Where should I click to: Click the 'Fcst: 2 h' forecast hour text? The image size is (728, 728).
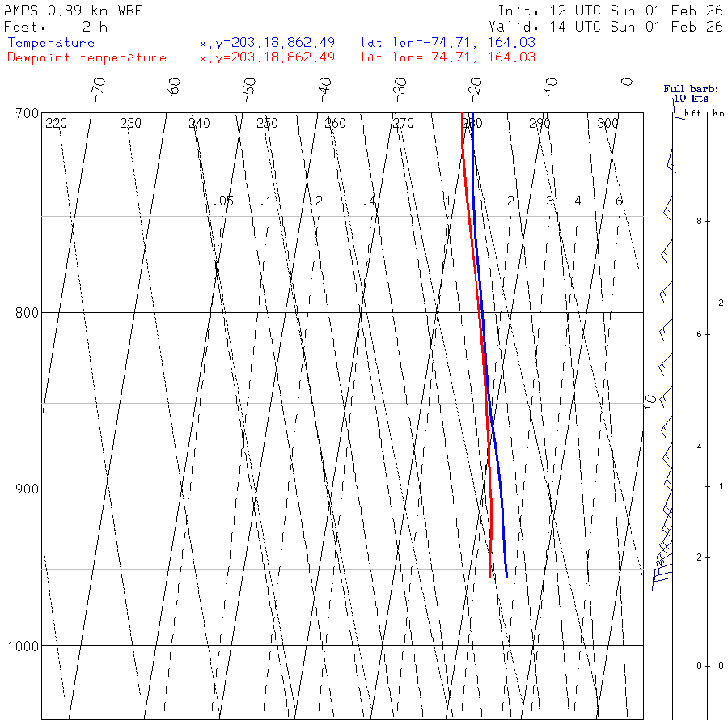pos(56,28)
